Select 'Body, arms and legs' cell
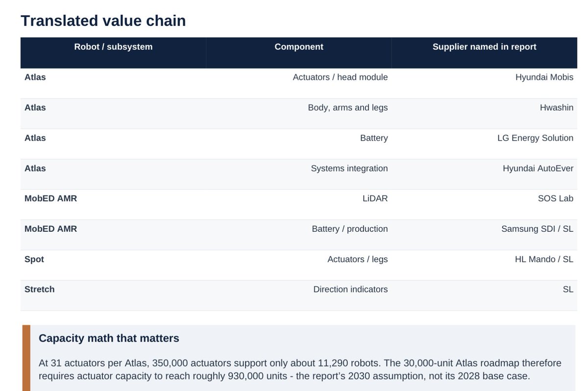 click(x=348, y=108)
